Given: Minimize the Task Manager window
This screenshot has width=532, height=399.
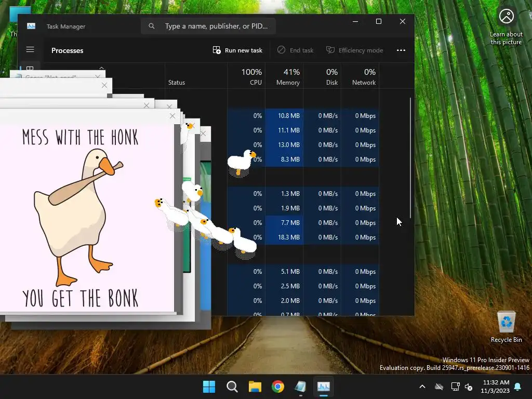Looking at the screenshot, I should [355, 21].
